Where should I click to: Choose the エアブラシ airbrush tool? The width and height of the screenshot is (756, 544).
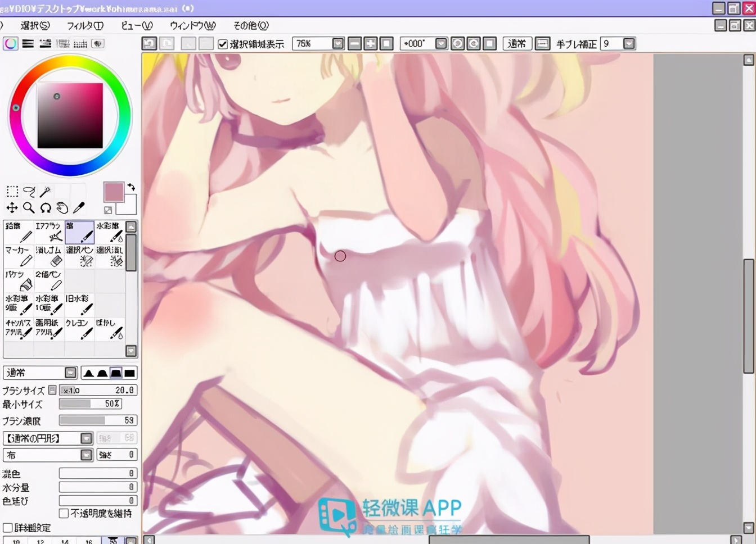pos(49,232)
